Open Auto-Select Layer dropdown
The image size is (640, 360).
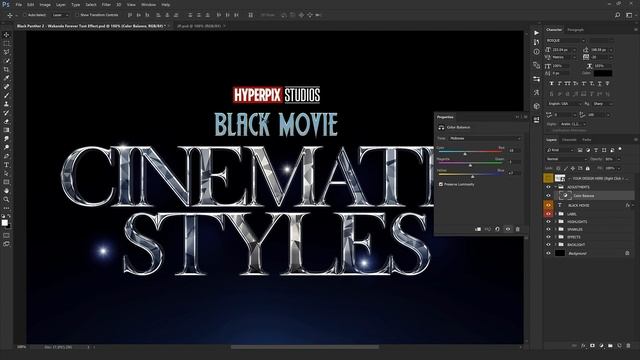[x=60, y=15]
